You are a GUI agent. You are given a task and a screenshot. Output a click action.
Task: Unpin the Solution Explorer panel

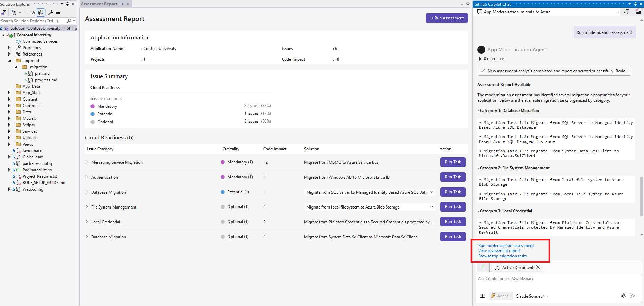coord(67,4)
